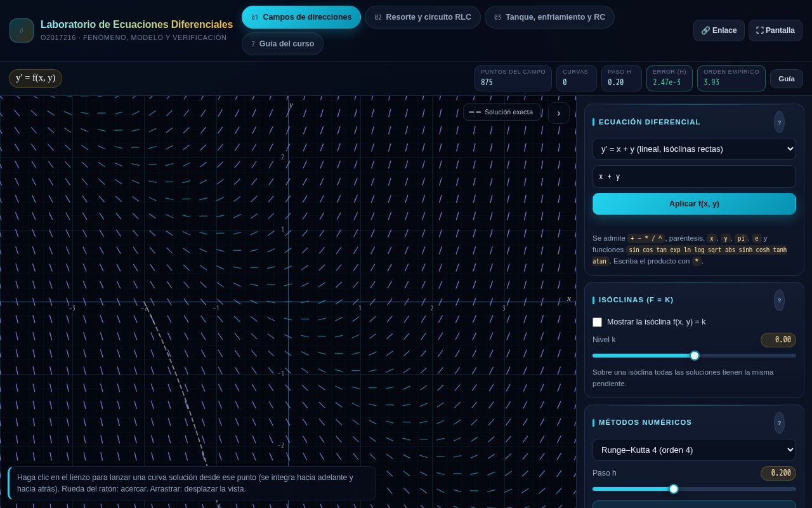The image size is (812, 508).
Task: Go to Tanque, enfriamiento y RC tab
Action: click(x=549, y=17)
